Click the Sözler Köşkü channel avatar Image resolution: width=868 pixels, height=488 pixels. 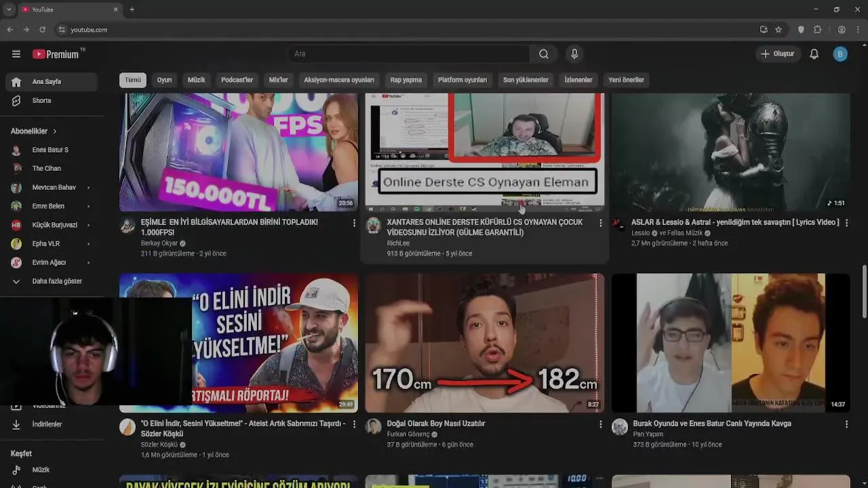click(127, 426)
